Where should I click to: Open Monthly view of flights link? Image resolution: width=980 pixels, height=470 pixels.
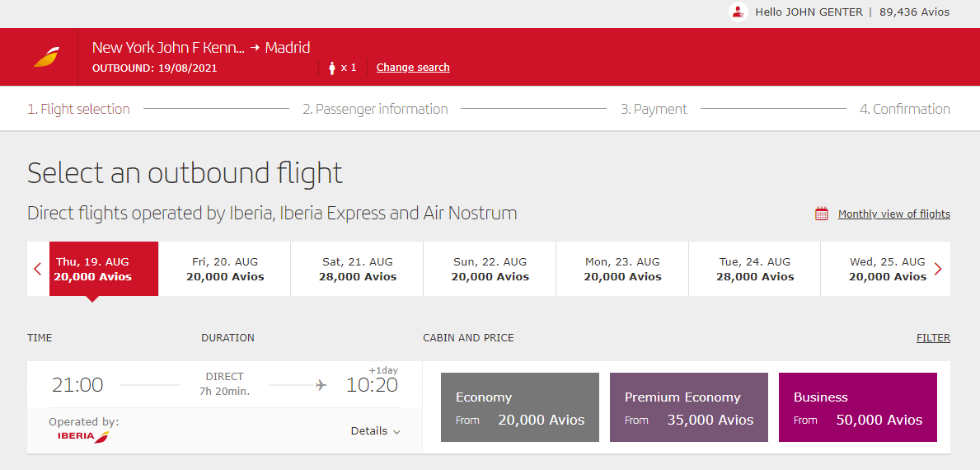pos(893,214)
